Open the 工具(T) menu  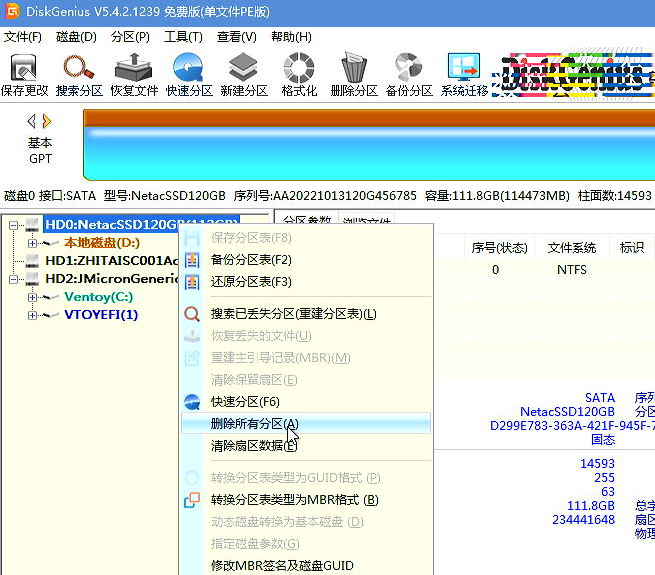[x=183, y=37]
